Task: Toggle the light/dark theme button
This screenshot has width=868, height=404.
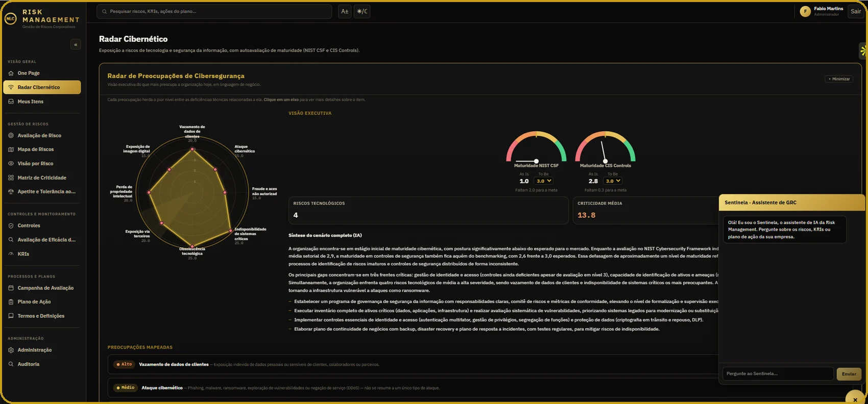Action: pos(362,11)
